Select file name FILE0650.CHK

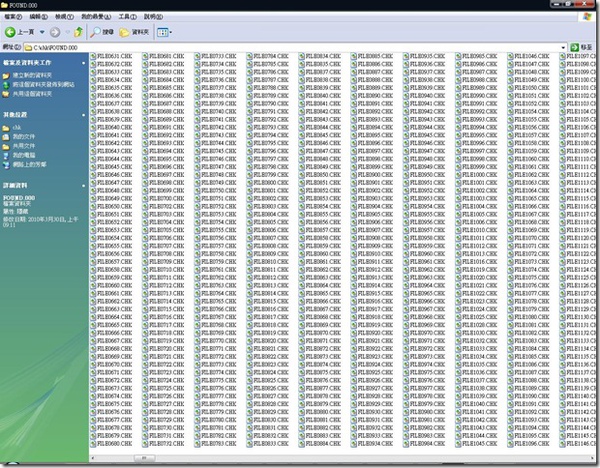pos(114,206)
